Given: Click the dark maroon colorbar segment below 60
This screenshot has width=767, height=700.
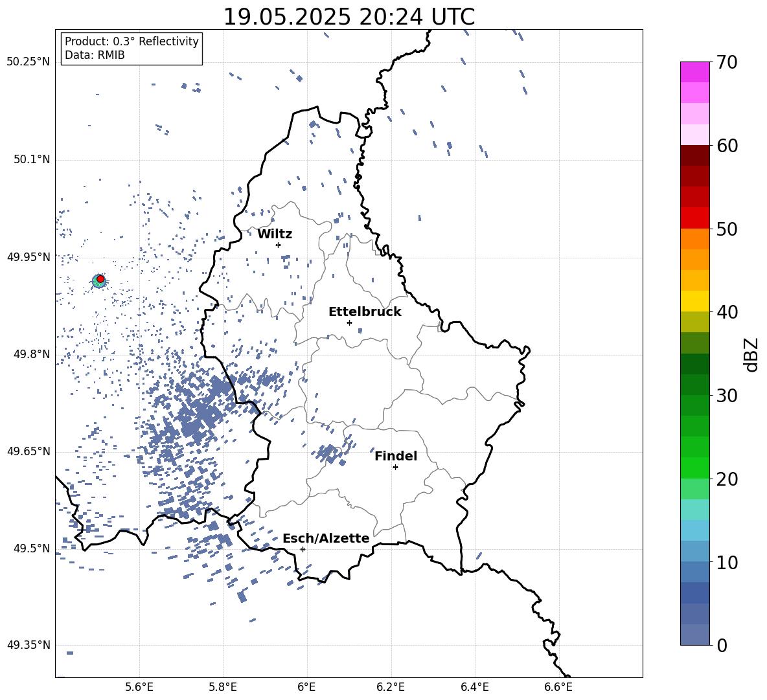Looking at the screenshot, I should (x=694, y=155).
